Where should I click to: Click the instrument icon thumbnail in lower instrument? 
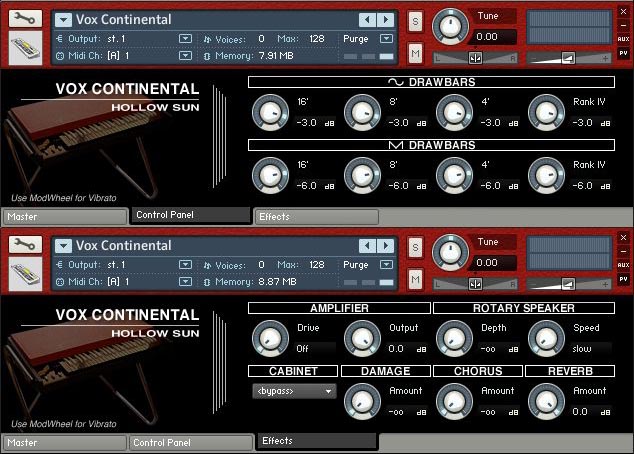25,274
